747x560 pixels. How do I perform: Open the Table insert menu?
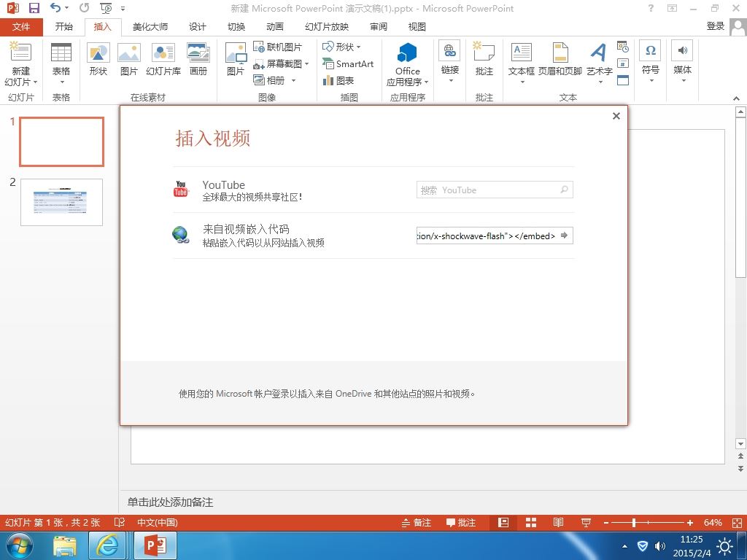pos(61,63)
